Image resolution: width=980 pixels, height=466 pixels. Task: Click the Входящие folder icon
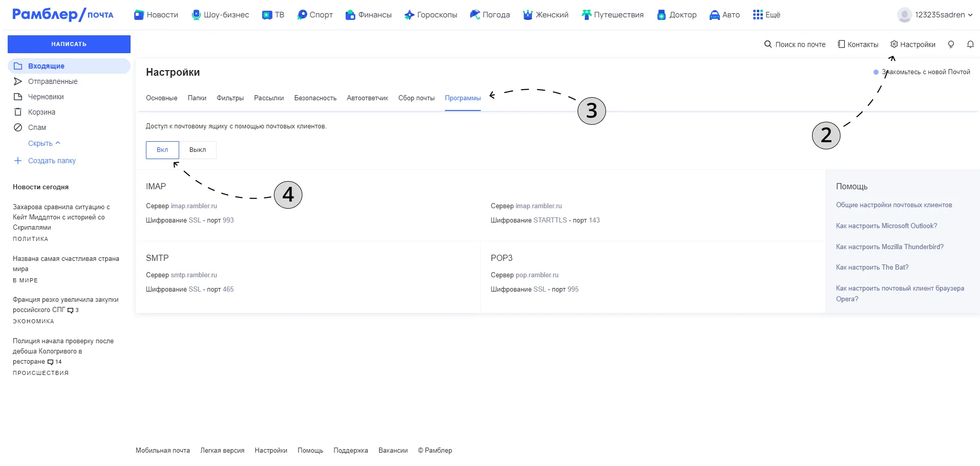[x=18, y=66]
